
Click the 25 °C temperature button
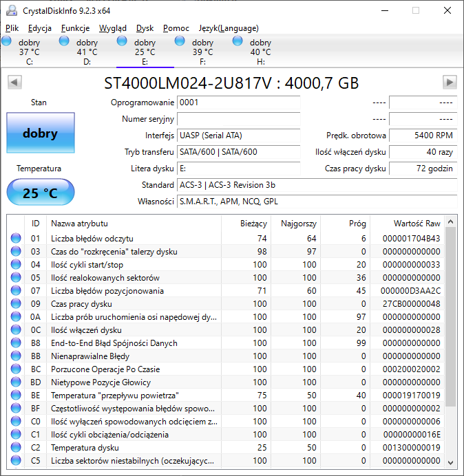point(41,193)
